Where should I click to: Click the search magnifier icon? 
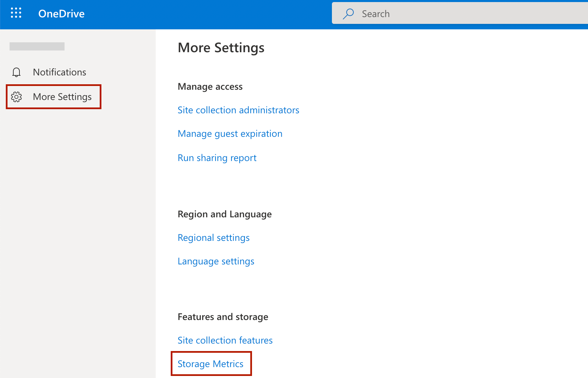[x=348, y=14]
